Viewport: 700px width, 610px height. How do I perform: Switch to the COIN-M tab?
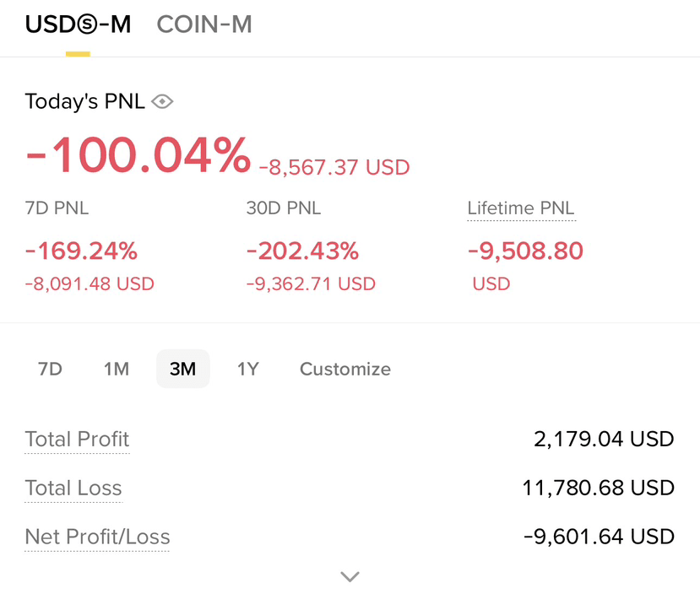click(x=204, y=24)
